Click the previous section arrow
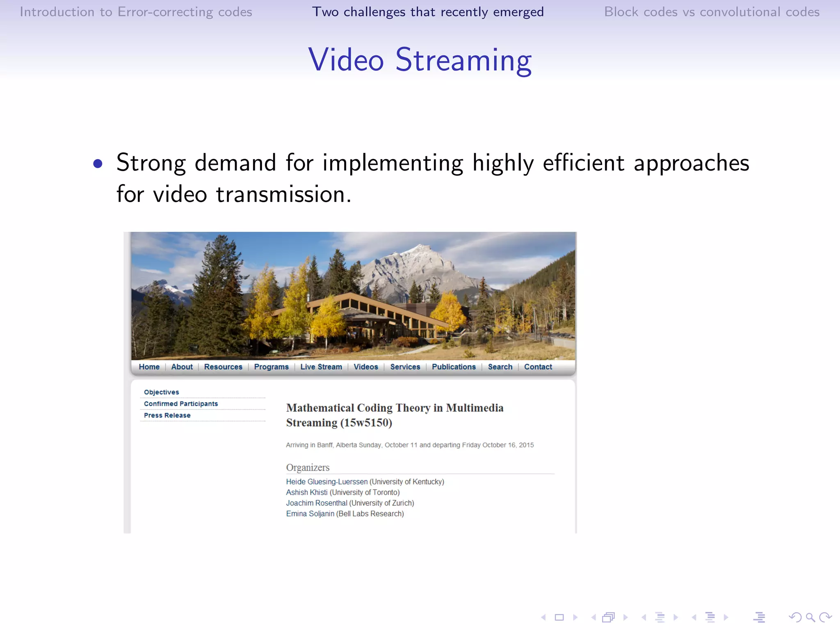 tap(694, 617)
